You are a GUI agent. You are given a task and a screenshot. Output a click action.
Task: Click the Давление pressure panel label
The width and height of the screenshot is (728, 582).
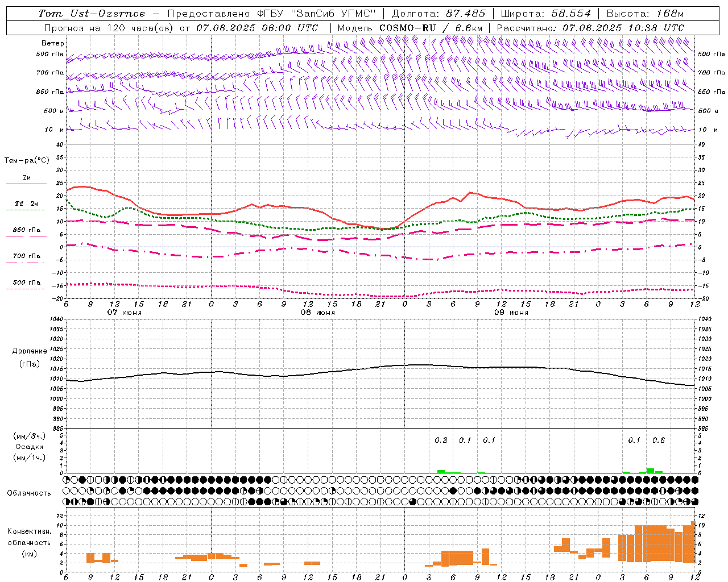point(30,351)
